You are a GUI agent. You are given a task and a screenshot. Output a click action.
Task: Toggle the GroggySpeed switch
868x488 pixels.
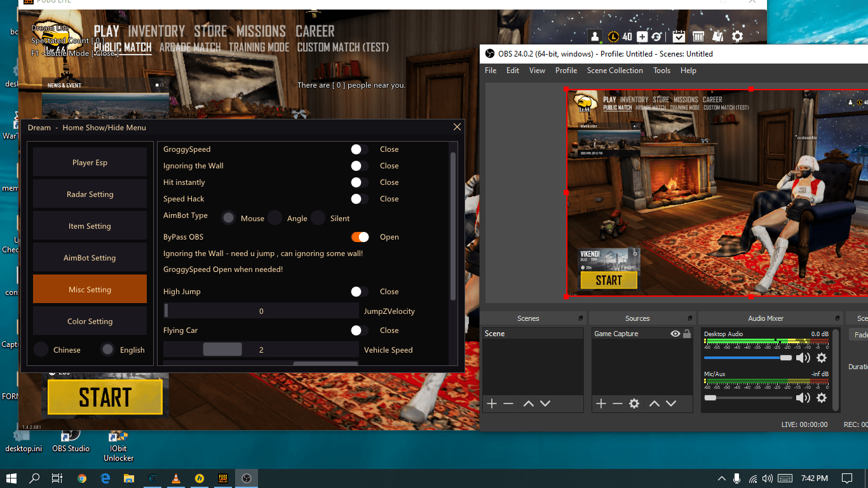pyautogui.click(x=359, y=149)
